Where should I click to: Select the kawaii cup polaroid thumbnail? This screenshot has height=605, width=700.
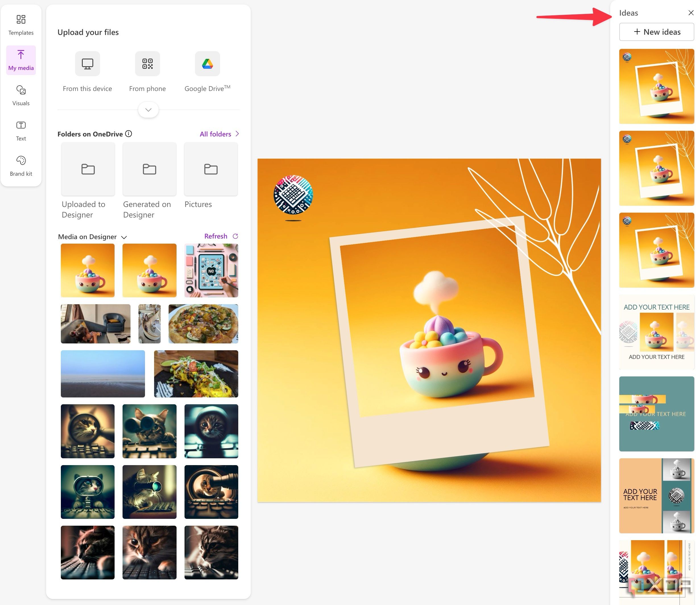click(x=657, y=86)
